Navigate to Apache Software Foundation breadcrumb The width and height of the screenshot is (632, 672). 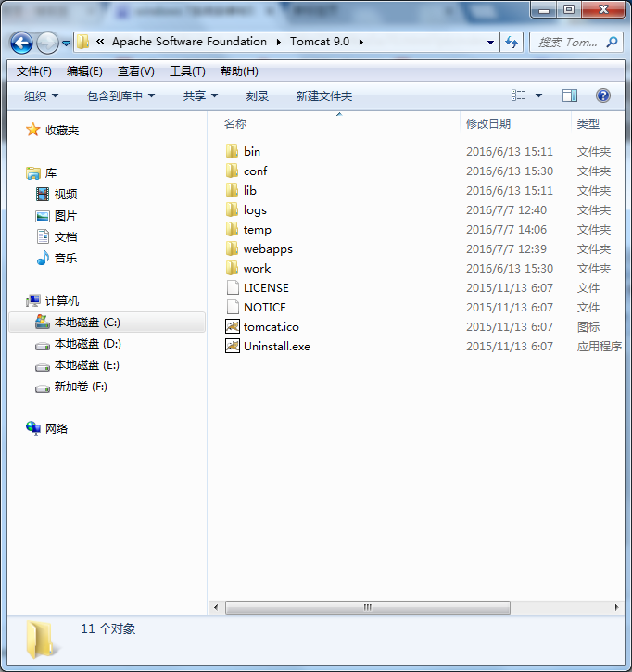(x=189, y=42)
